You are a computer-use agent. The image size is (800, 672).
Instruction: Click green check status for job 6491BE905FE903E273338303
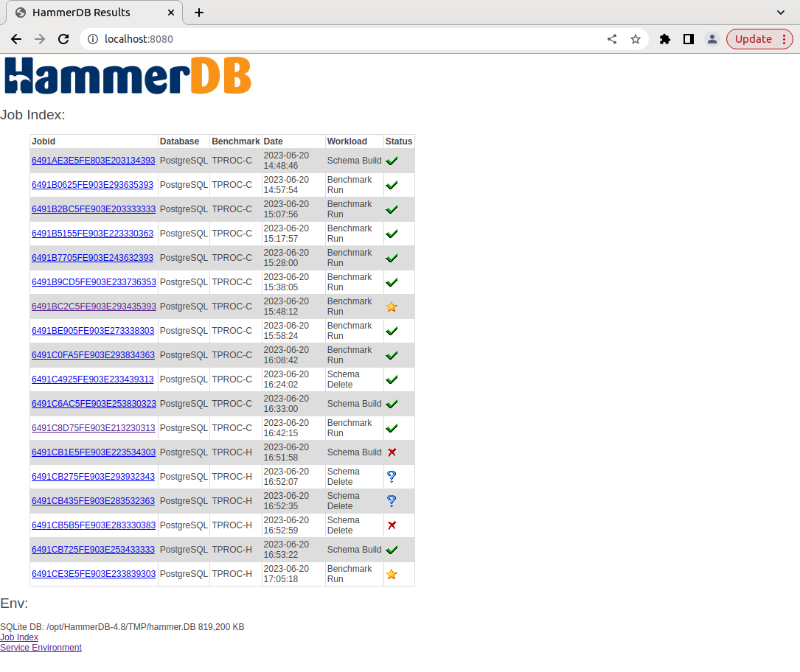pyautogui.click(x=392, y=331)
